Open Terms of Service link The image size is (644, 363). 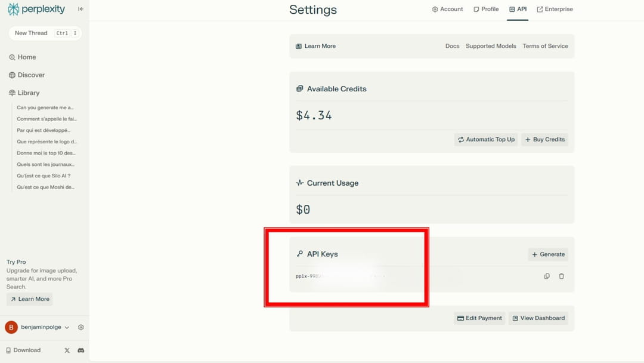[x=545, y=46]
